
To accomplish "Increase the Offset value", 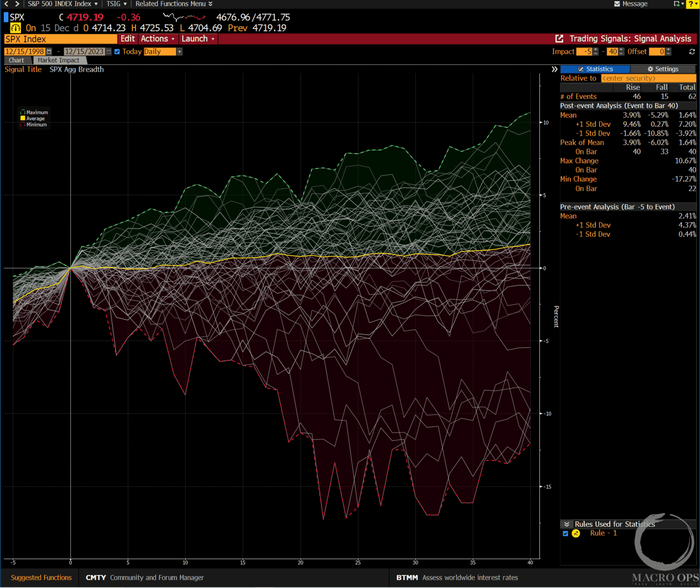I will pos(669,49).
